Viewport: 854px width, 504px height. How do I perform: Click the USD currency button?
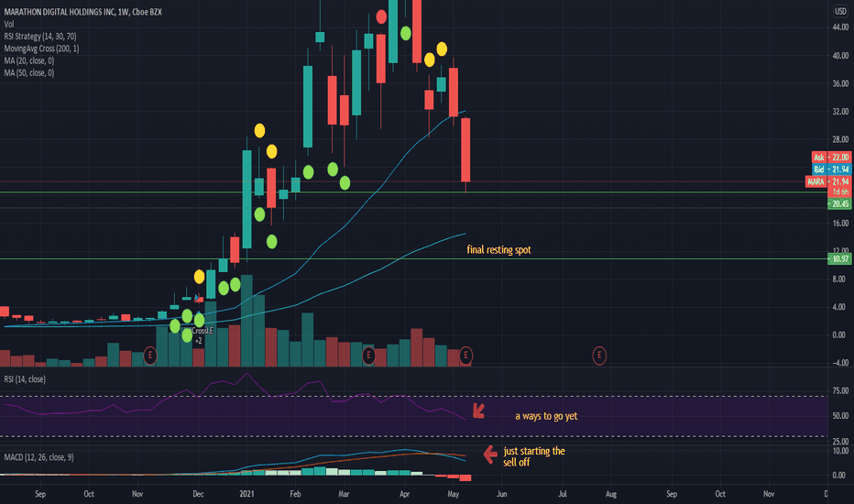click(x=840, y=11)
